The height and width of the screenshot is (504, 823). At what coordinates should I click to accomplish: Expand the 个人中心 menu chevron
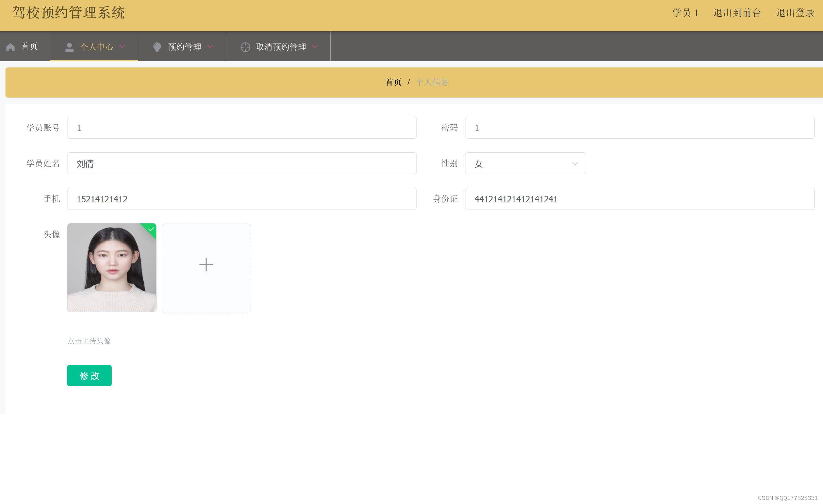point(122,47)
